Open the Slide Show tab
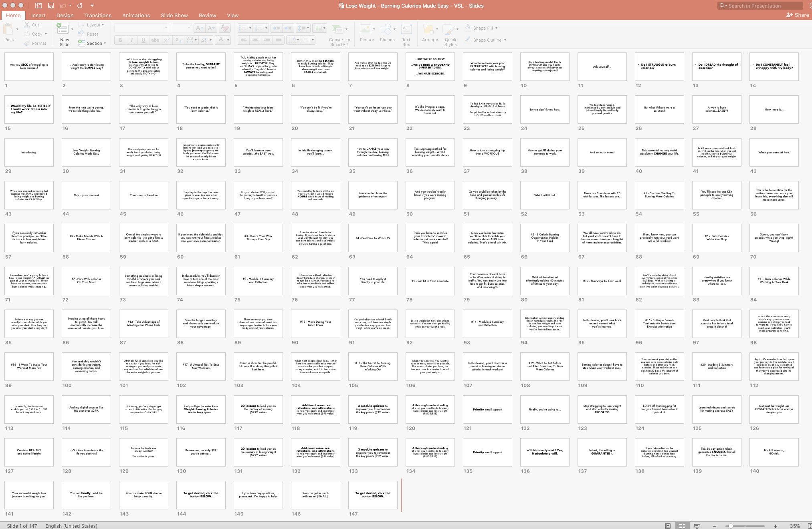This screenshot has height=529, width=812. pyautogui.click(x=174, y=15)
